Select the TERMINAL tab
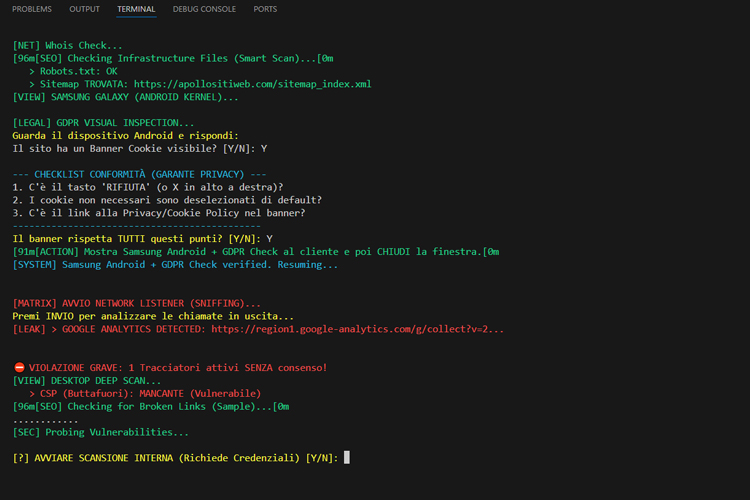 click(135, 9)
